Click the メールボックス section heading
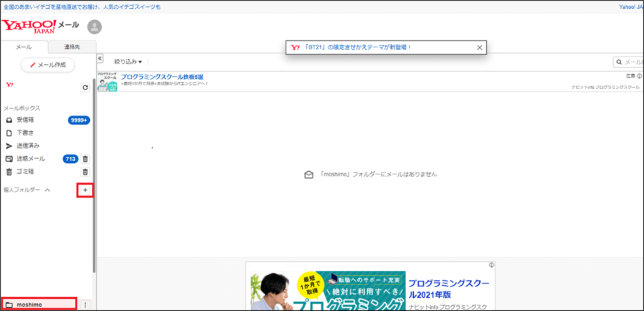The height and width of the screenshot is (311, 644). (x=22, y=108)
